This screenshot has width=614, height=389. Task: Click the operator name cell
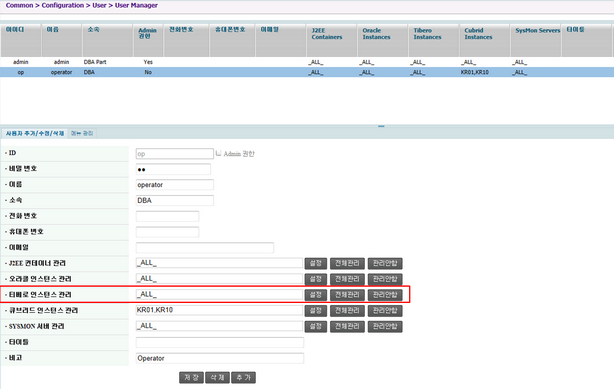point(61,72)
